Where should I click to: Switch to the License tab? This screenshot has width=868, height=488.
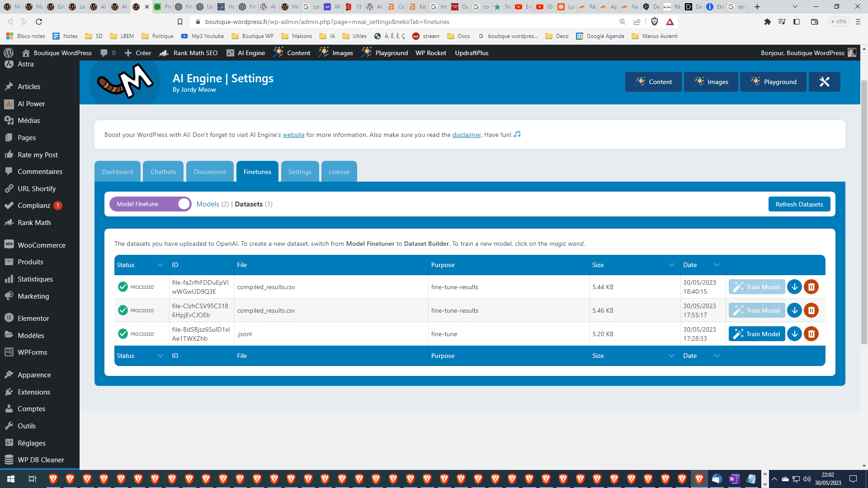(339, 171)
